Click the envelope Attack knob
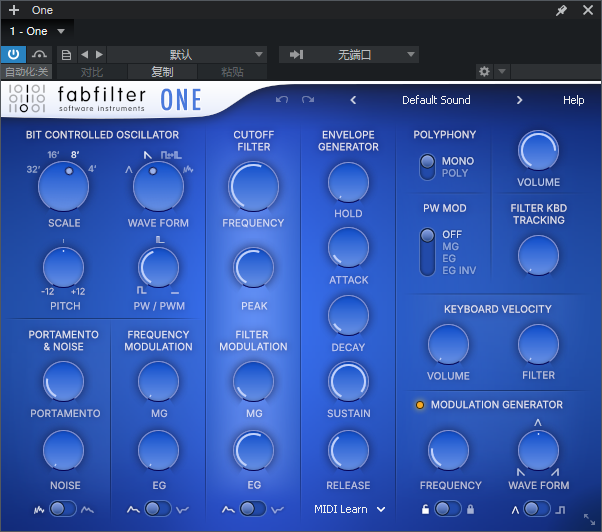This screenshot has width=602, height=532. click(348, 248)
